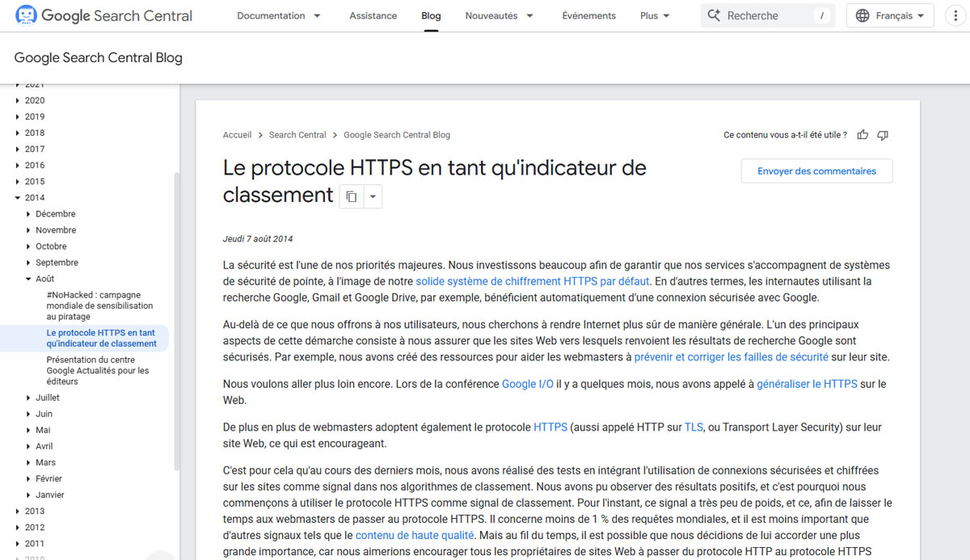Switch to the Blog tab
Viewport: 970px width, 560px height.
coord(431,15)
